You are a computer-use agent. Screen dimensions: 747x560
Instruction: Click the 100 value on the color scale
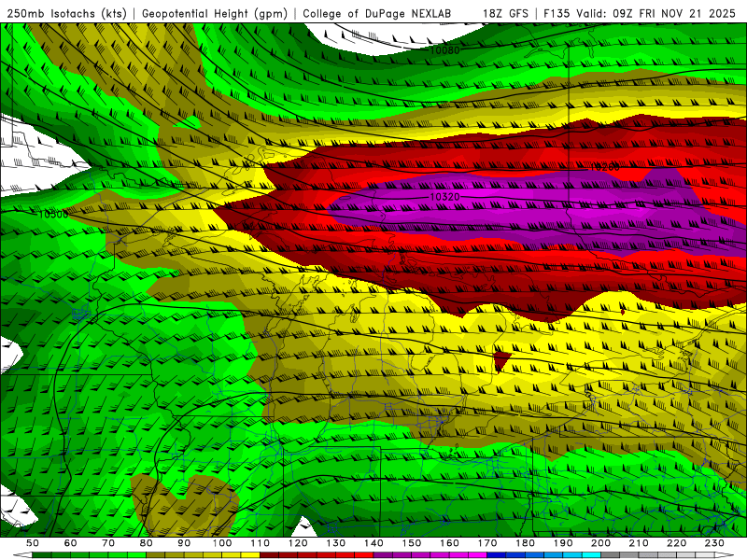point(222,543)
